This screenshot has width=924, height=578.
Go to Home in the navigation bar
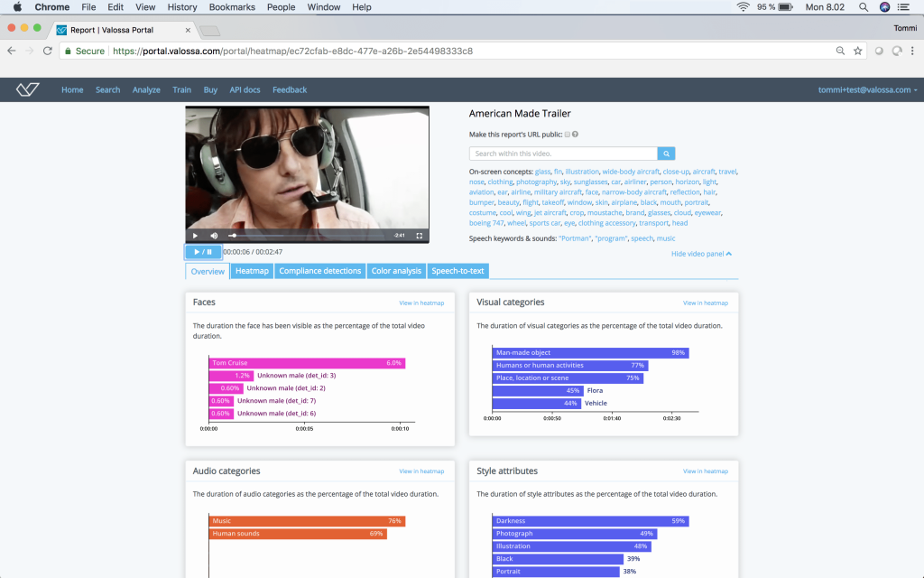click(x=72, y=89)
